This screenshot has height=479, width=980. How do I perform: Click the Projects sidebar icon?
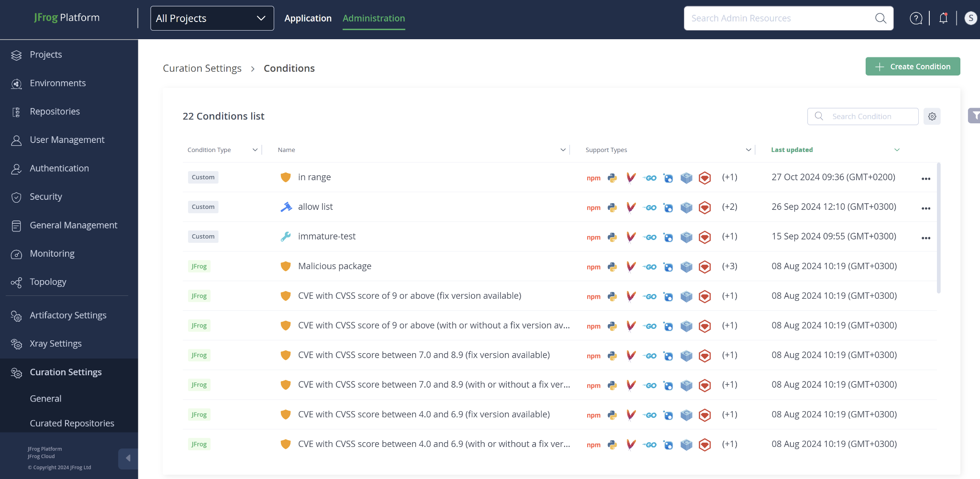click(16, 55)
